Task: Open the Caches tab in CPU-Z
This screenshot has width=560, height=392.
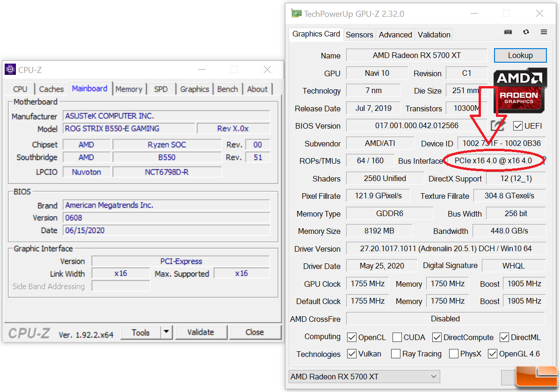Action: click(51, 89)
